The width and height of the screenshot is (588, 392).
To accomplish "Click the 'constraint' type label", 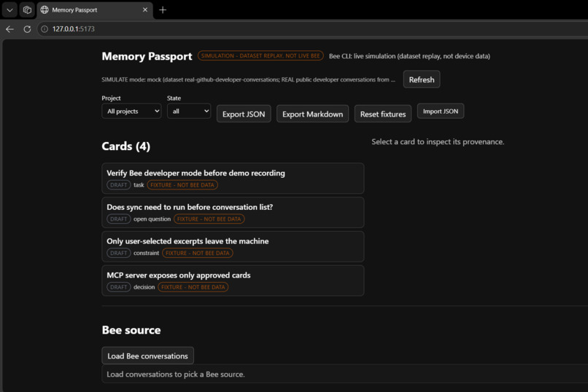I will coord(146,253).
